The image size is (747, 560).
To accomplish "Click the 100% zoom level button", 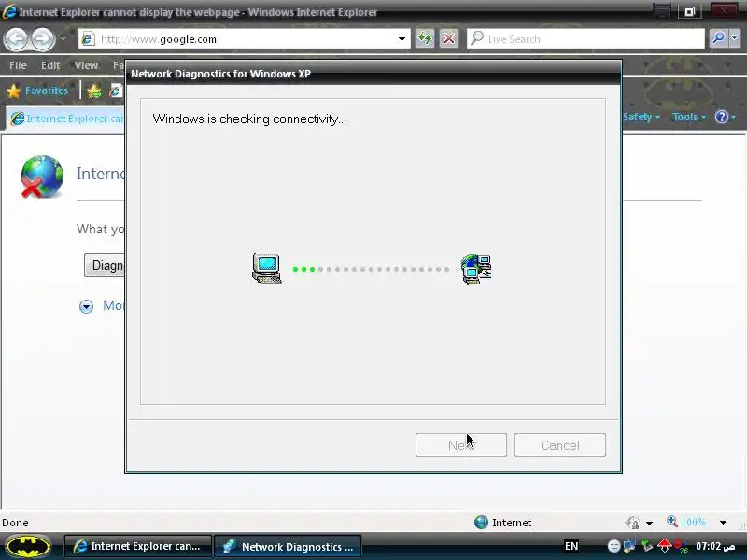I will [686, 522].
